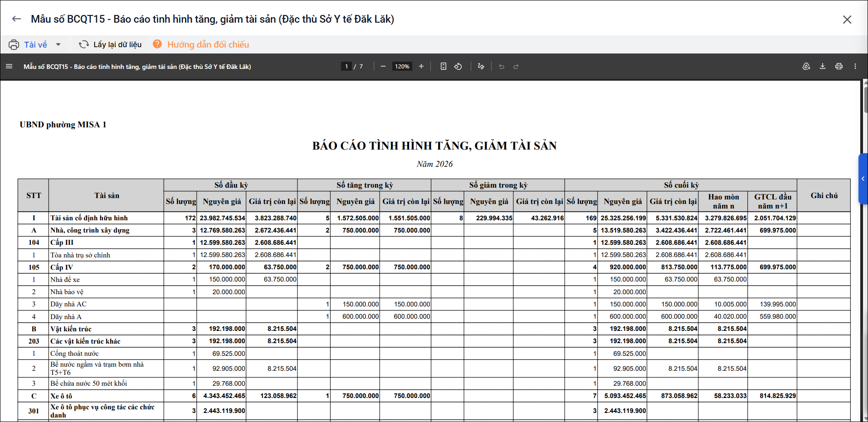Print the PDF document
The width and height of the screenshot is (868, 422).
pyautogui.click(x=839, y=66)
